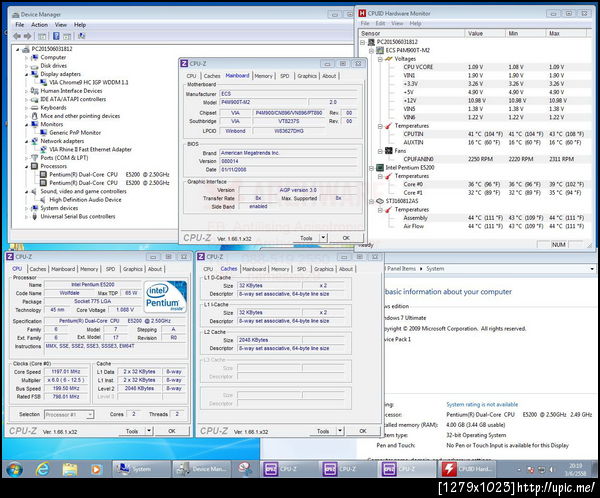Click Back arrow in Device Manager toolbar

coord(17,36)
